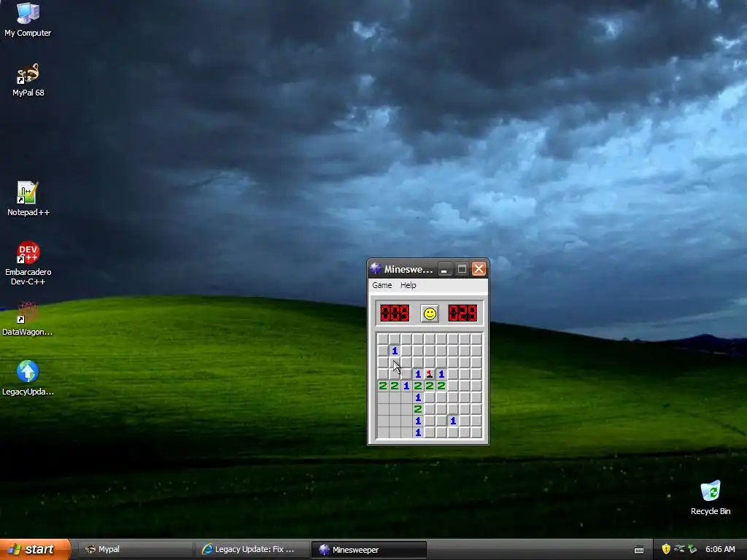Screen dimensions: 747x560
Task: Click the Minesweeper taskbar button
Action: point(368,550)
